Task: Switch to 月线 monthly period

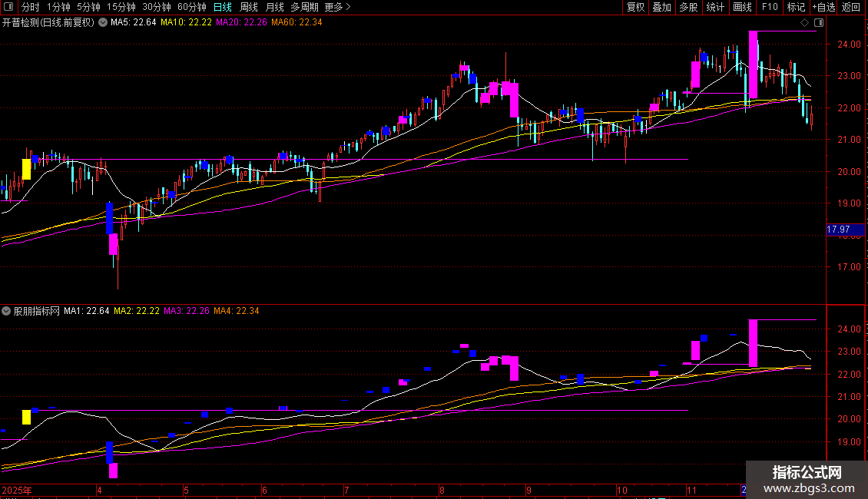Action: point(274,7)
